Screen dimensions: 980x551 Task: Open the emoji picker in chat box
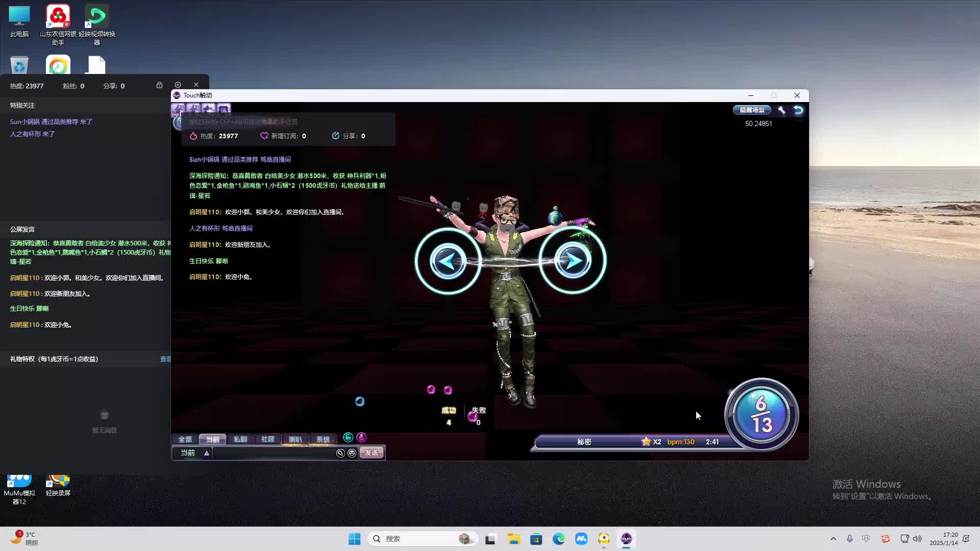pos(352,453)
